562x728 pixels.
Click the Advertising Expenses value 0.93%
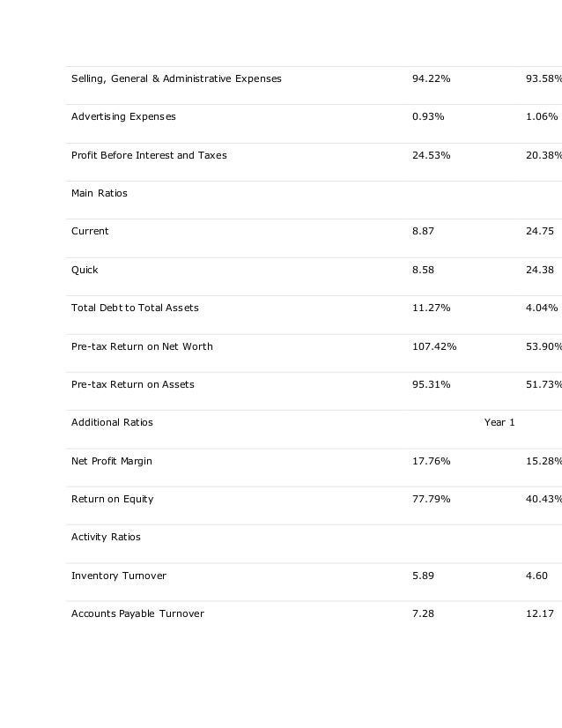[428, 117]
